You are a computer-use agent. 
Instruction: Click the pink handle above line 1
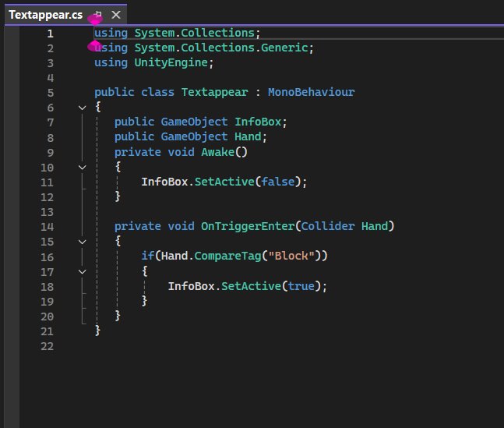pyautogui.click(x=95, y=19)
